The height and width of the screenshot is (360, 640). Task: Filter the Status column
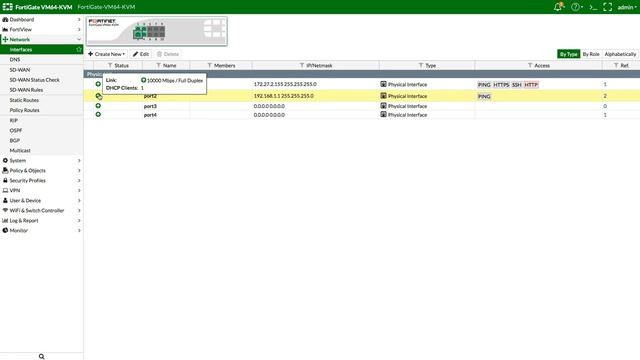tap(110, 65)
